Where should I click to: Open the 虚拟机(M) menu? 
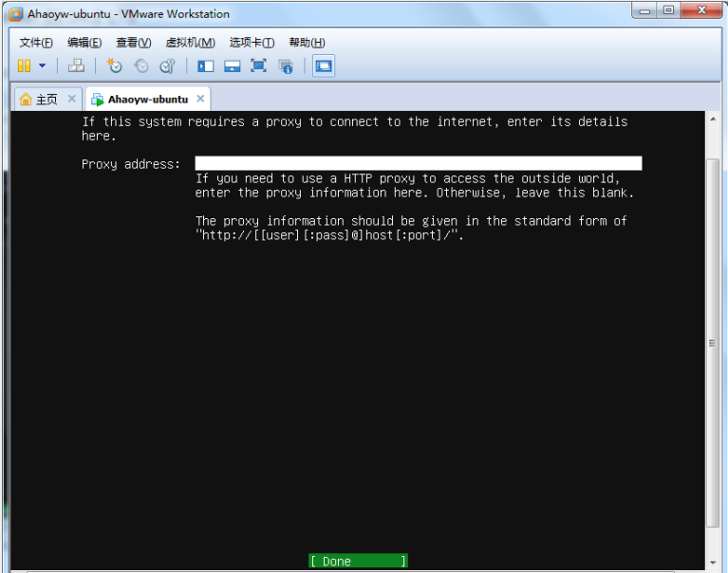tap(190, 43)
